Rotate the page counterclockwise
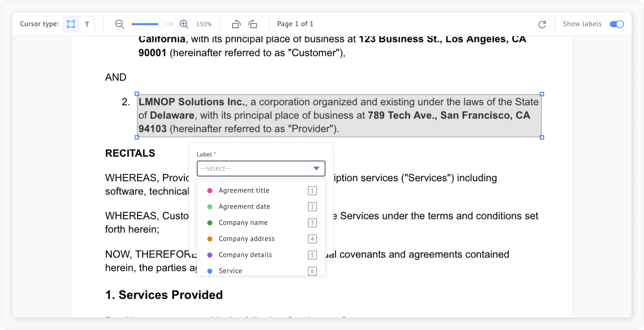644x330 pixels. click(x=236, y=24)
